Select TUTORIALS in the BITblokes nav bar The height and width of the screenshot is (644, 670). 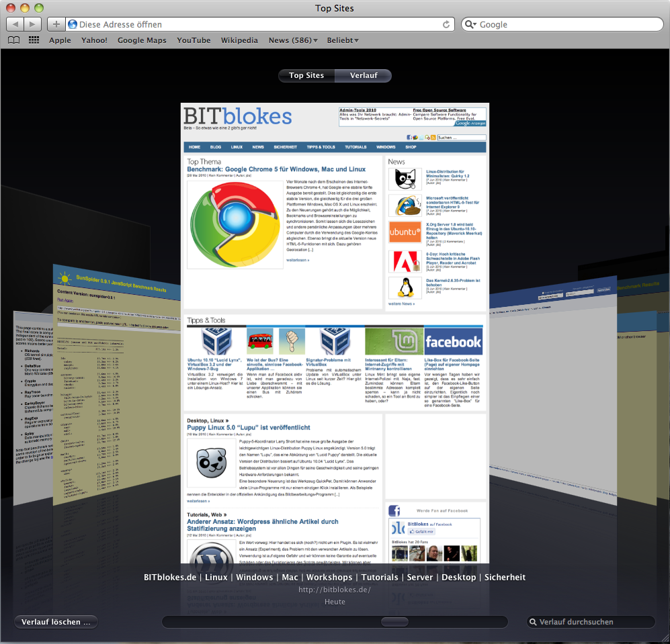click(355, 147)
